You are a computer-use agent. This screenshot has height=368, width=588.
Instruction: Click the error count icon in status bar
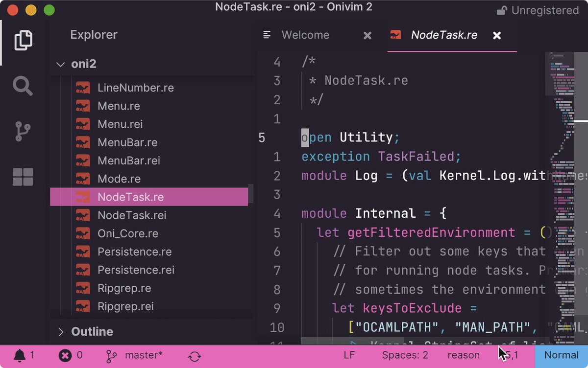pos(65,355)
